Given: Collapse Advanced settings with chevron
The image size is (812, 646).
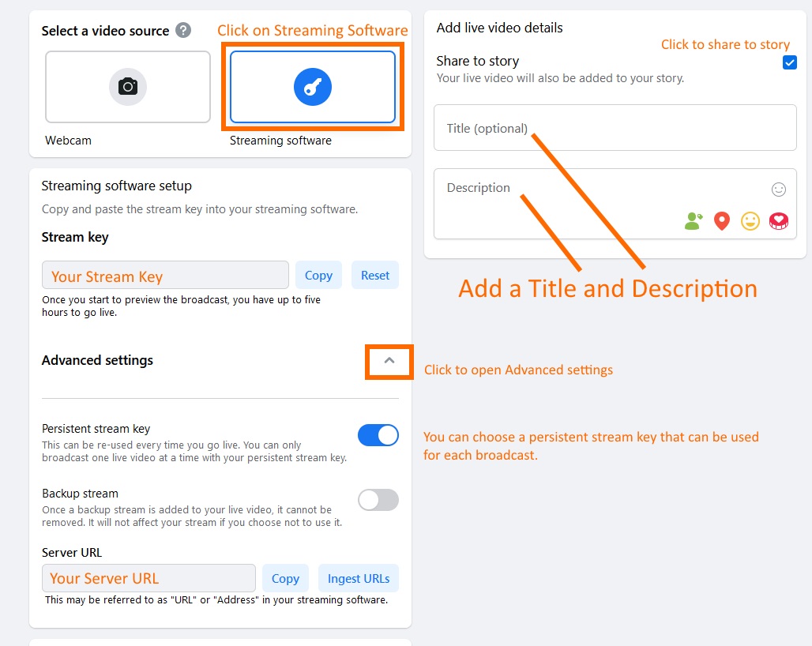Looking at the screenshot, I should point(389,361).
